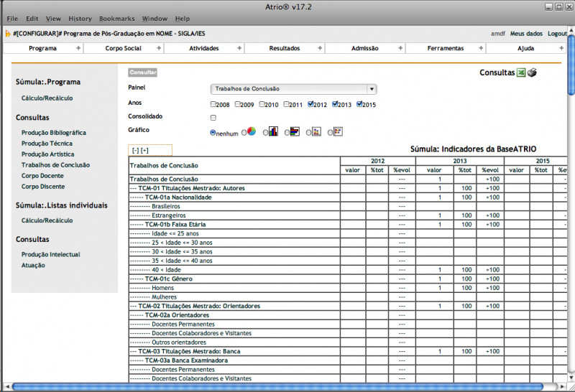Select the 'nenhum' graph radio option
Viewport: 575px width, 392px height.
[213, 133]
